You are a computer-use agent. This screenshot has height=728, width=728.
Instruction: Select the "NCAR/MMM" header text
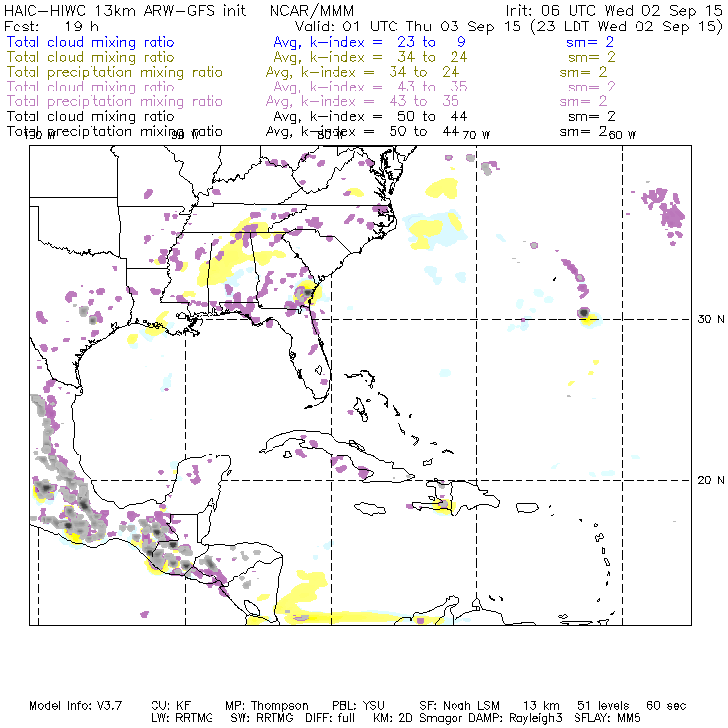tap(312, 10)
